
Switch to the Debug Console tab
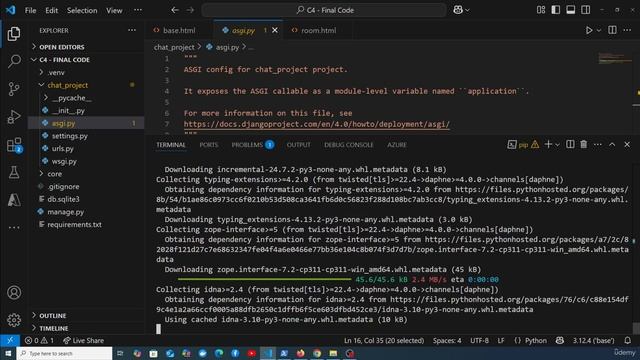click(349, 145)
